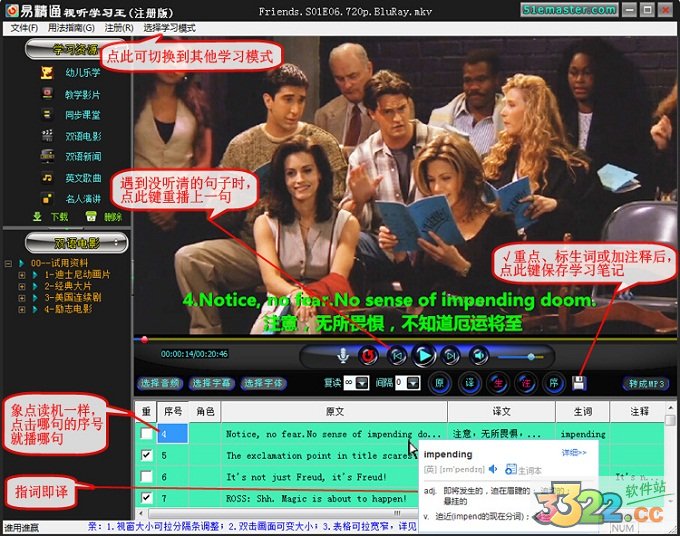
Task: Mute audio with the speaker icon
Action: pos(479,355)
